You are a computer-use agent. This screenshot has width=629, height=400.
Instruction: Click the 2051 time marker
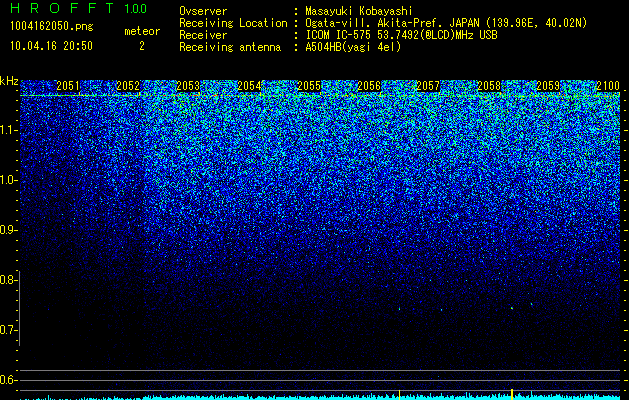click(x=68, y=86)
